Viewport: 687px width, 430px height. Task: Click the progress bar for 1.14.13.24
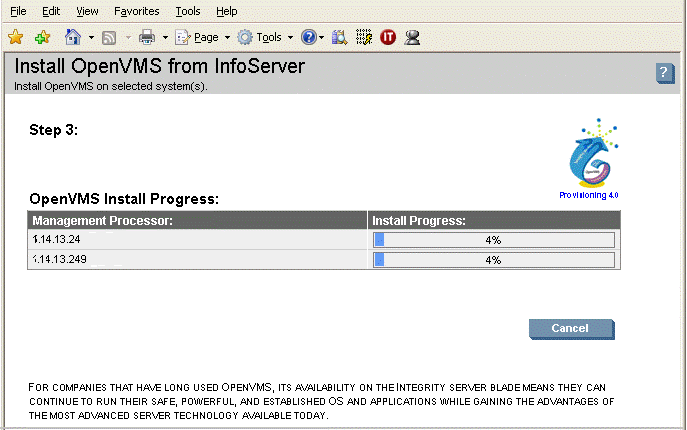494,240
